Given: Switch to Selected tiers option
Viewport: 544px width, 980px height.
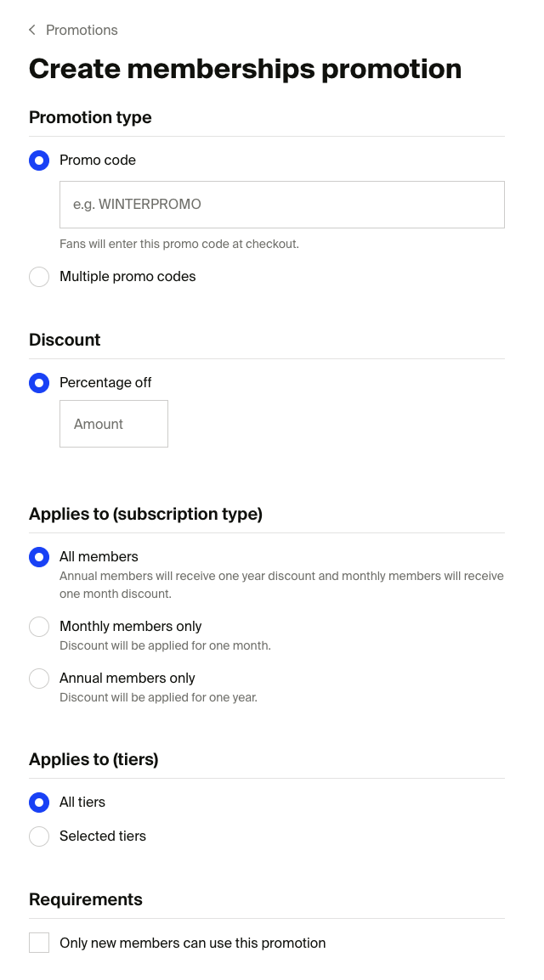Looking at the screenshot, I should click(x=39, y=836).
